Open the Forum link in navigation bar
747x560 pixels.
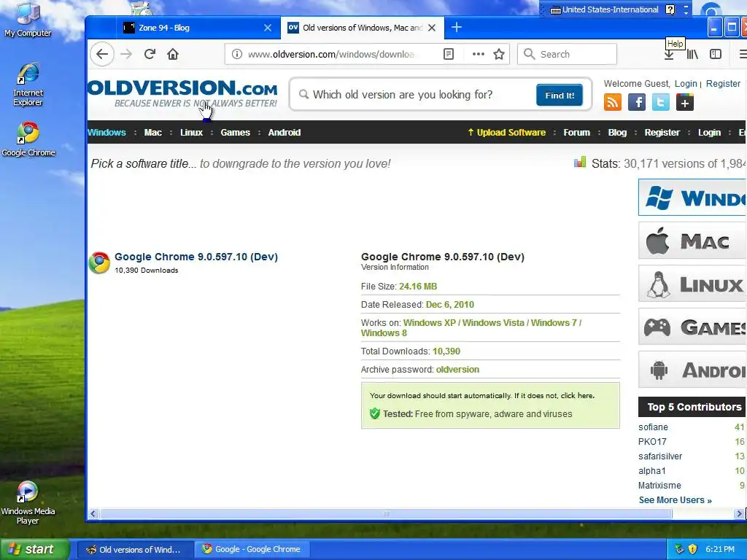tap(577, 133)
